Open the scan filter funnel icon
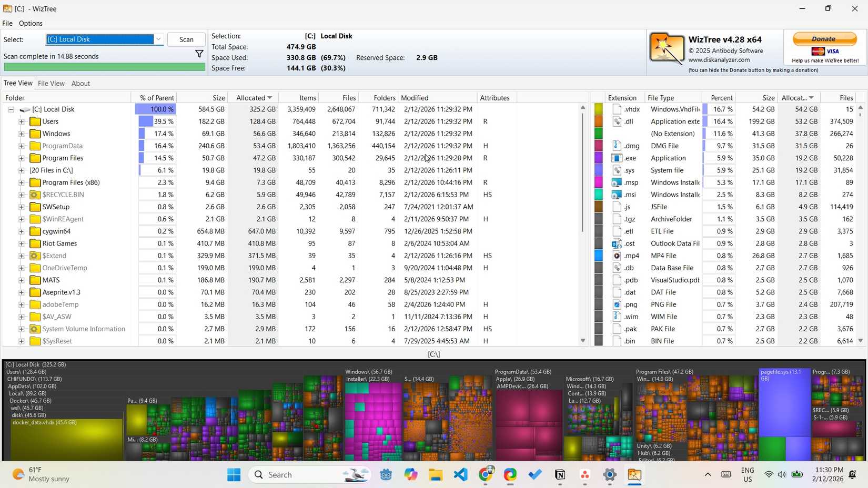 tap(199, 54)
